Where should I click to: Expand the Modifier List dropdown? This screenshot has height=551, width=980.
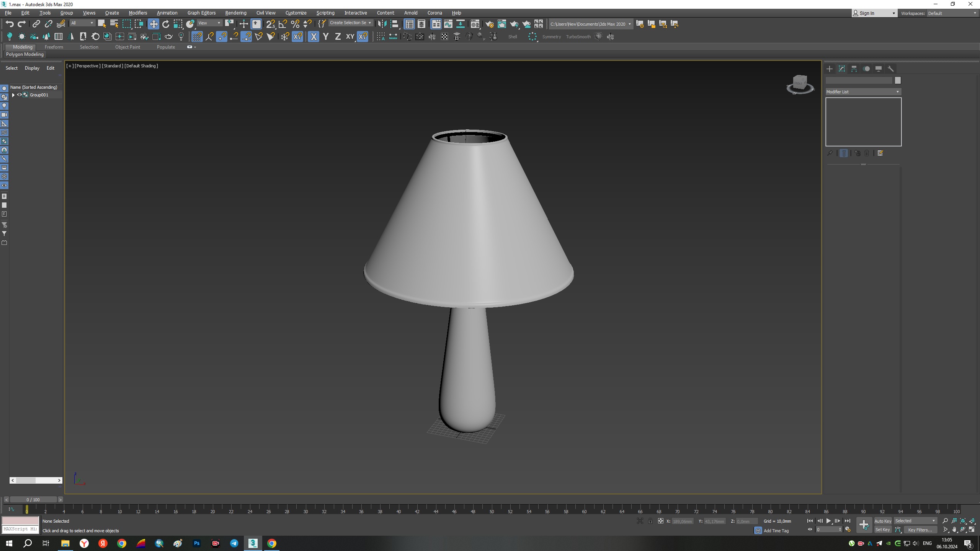click(x=863, y=92)
